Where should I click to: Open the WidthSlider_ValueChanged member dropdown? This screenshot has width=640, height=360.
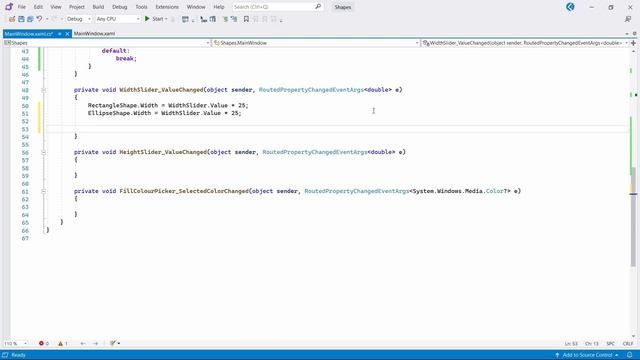[525, 43]
